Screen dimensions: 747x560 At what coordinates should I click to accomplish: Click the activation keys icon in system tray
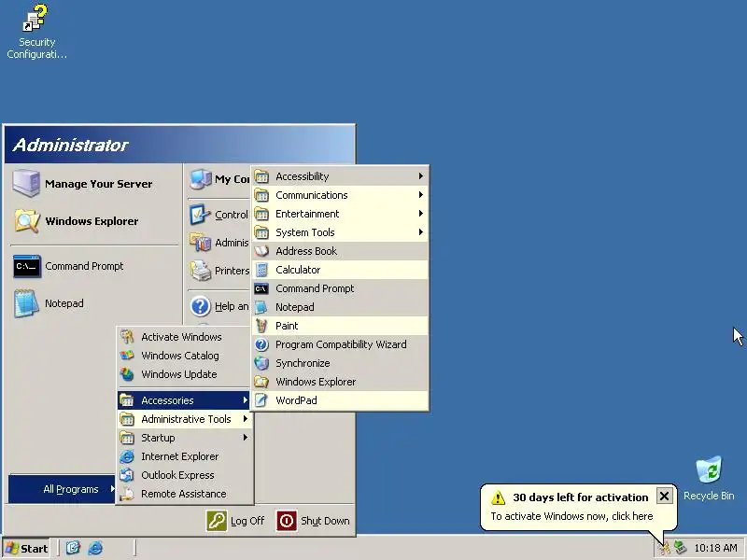click(x=664, y=548)
